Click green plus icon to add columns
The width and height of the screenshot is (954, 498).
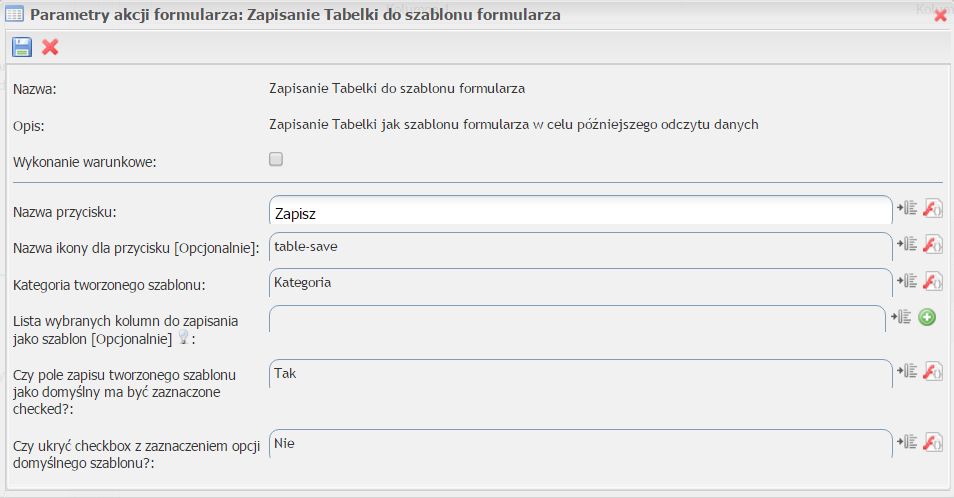pyautogui.click(x=927, y=317)
